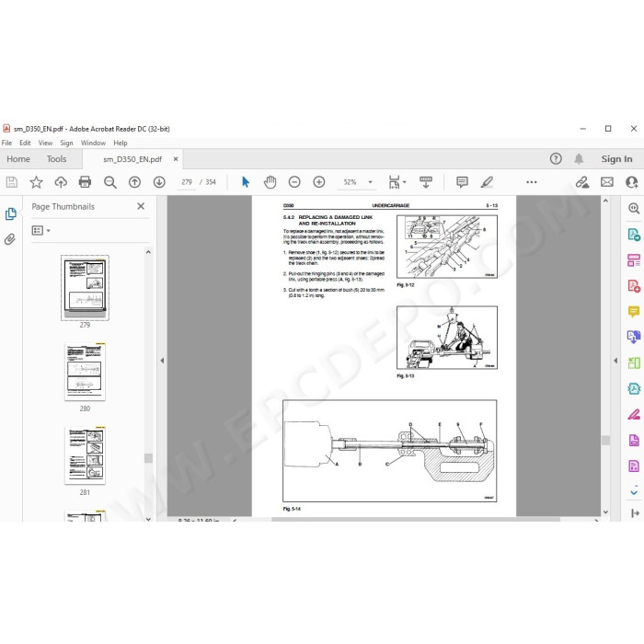Click the document horizontal scrollbar
The width and height of the screenshot is (644, 644).
pos(416,520)
